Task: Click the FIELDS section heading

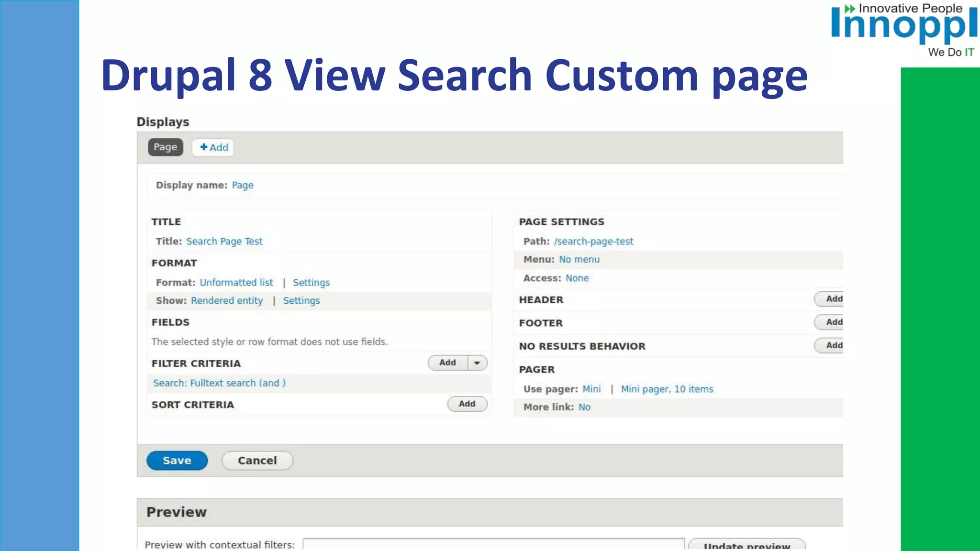Action: 170,322
